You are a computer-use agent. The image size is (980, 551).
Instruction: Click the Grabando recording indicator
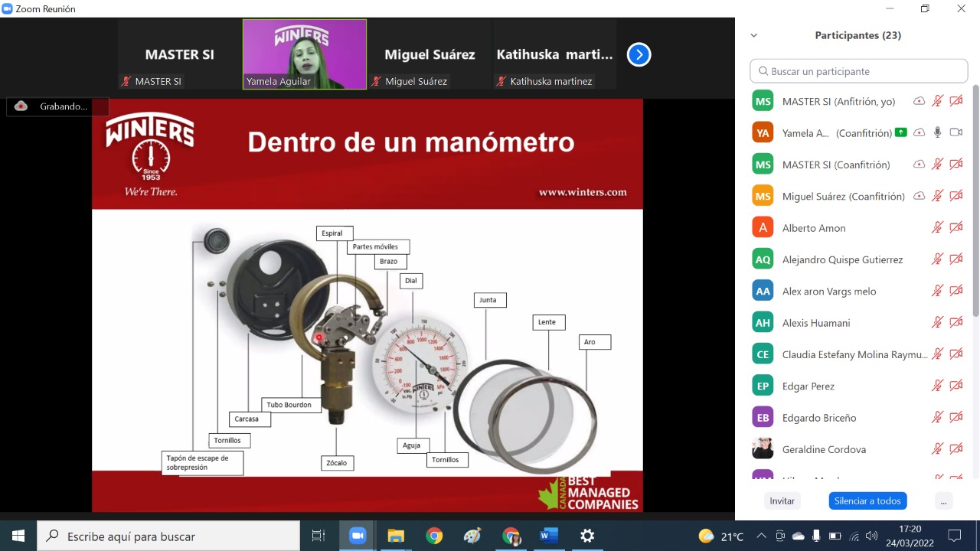(57, 106)
